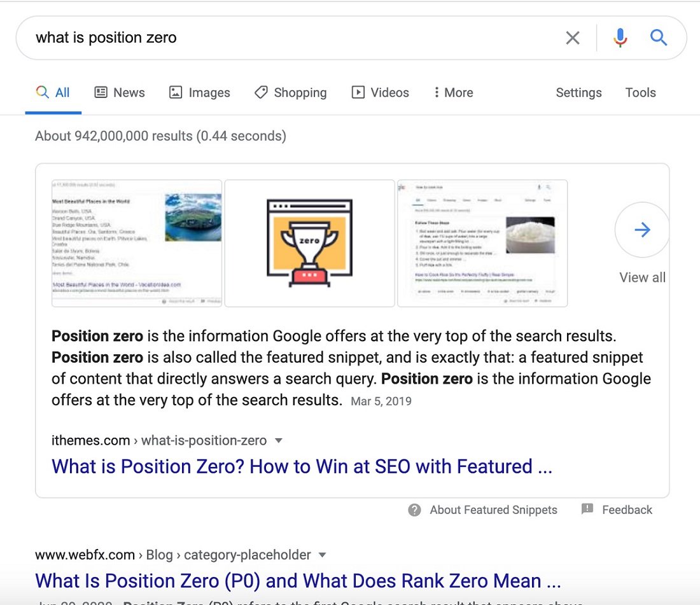Open search Settings
Viewport: 700px width, 605px height.
click(x=578, y=93)
